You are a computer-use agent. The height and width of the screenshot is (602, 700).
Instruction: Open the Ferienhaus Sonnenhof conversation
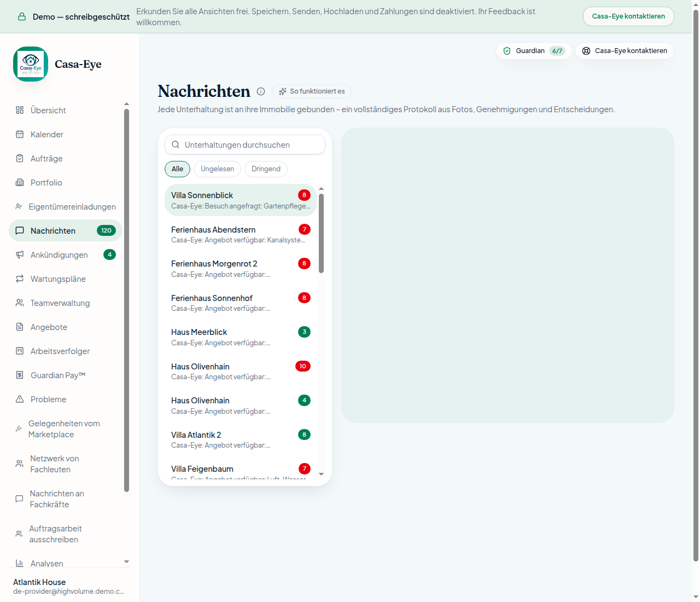[x=241, y=303]
